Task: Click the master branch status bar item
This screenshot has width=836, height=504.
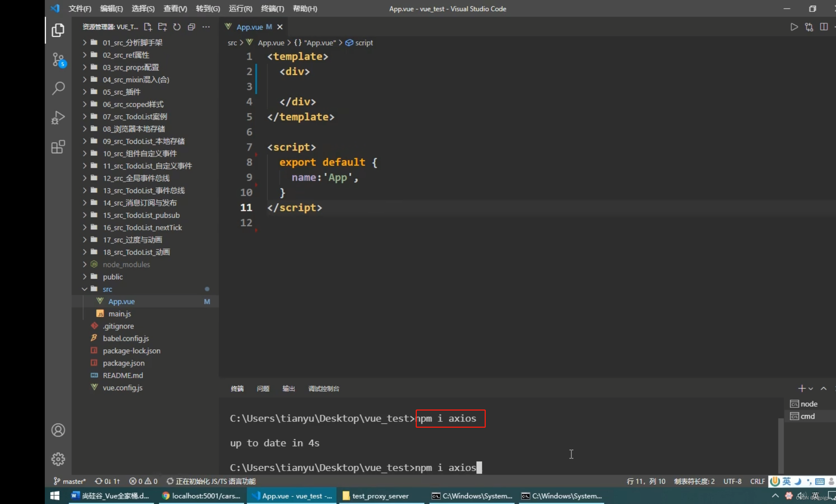Action: (69, 481)
